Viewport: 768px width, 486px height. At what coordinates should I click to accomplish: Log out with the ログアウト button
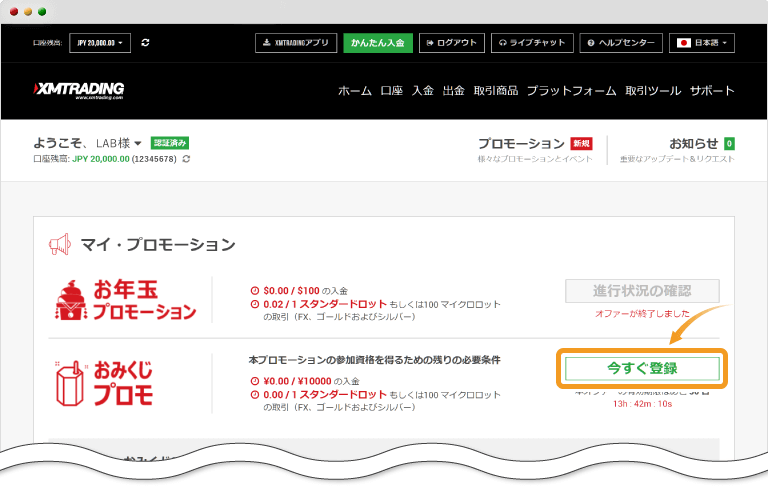(x=452, y=43)
